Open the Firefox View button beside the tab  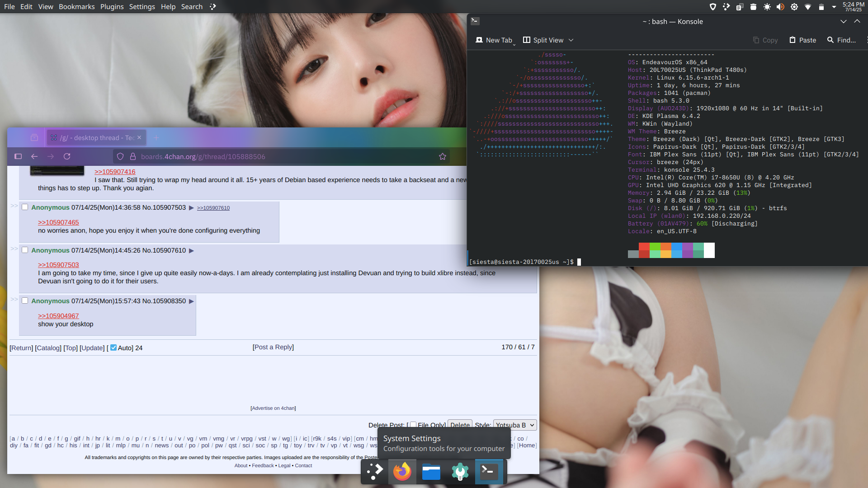34,138
